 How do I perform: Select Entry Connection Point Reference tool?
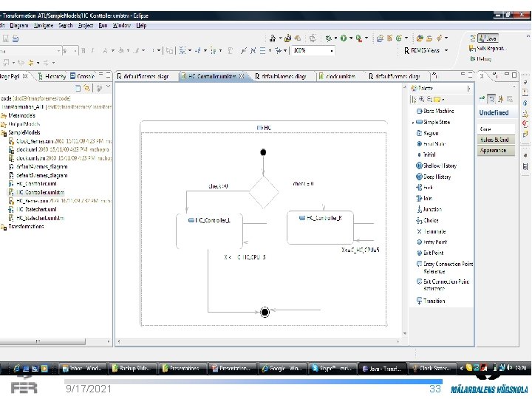[x=445, y=267]
